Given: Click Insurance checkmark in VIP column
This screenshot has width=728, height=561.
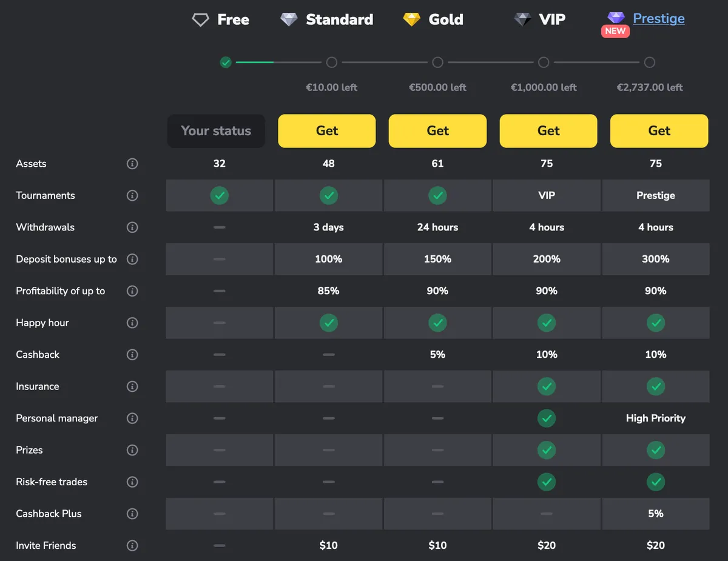Looking at the screenshot, I should pos(547,386).
